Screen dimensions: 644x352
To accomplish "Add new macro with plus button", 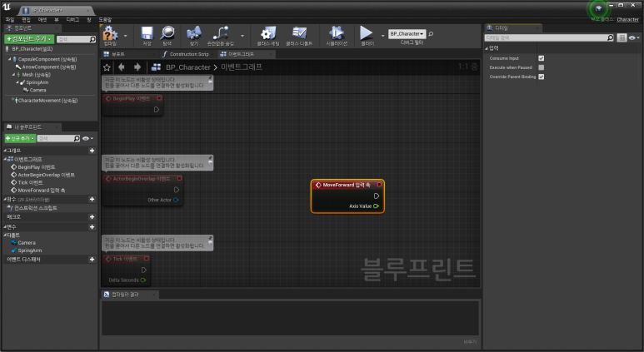I will tap(92, 216).
